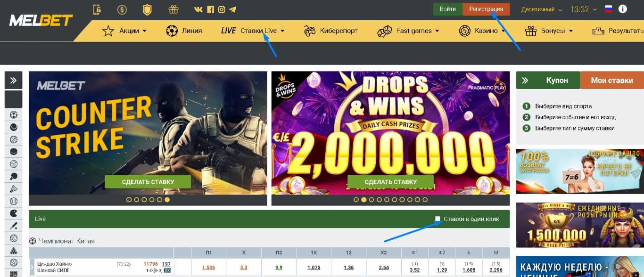Open the Instagram social icon
The image size is (644, 277).
point(222,9)
